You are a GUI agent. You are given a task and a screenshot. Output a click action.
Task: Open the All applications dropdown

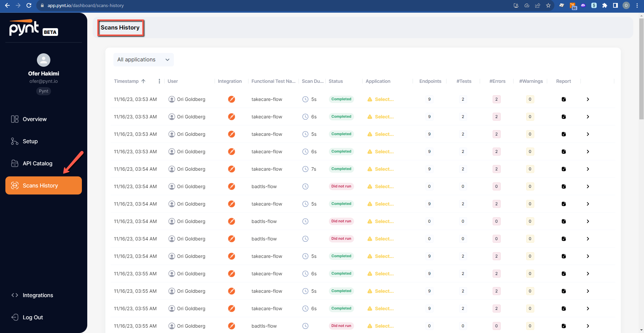[143, 60]
